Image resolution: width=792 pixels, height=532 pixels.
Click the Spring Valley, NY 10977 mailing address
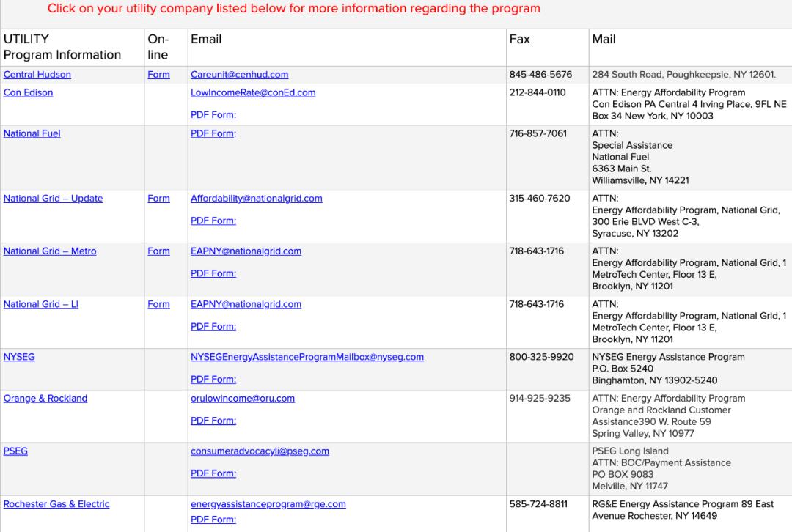tap(668, 416)
